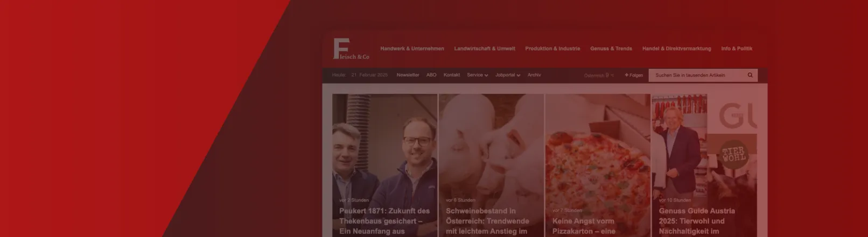This screenshot has height=237, width=868.
Task: Open Info & Politik section
Action: coord(737,48)
